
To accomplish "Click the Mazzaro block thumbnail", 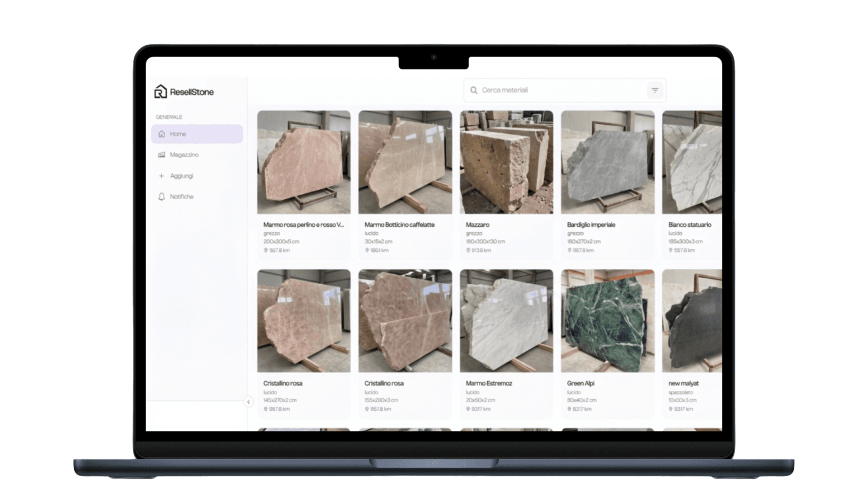I will coord(506,163).
